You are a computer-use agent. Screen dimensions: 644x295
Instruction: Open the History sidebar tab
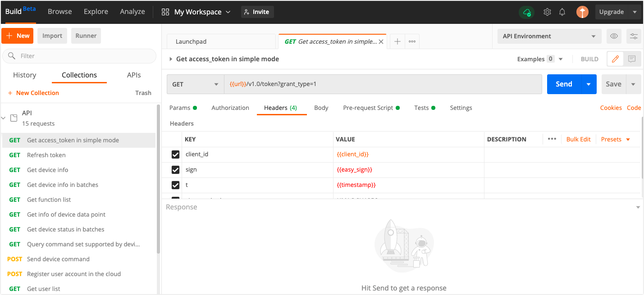coord(25,75)
